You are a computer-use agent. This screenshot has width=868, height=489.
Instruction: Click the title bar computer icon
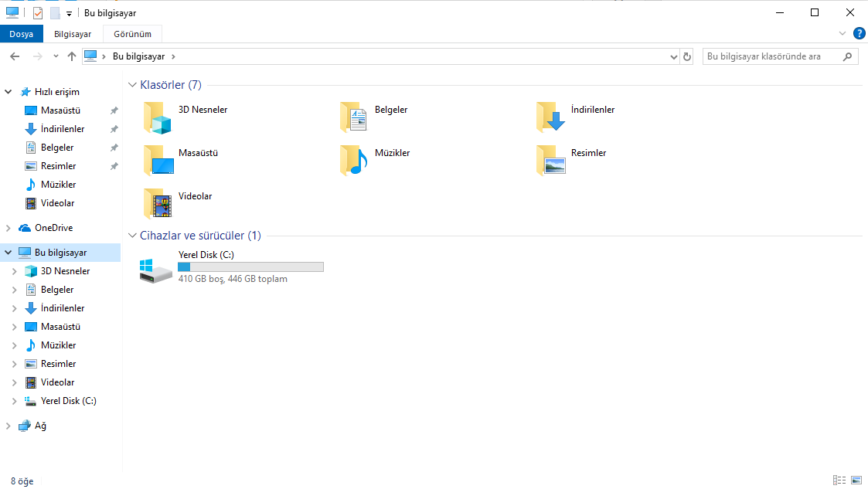click(x=12, y=12)
